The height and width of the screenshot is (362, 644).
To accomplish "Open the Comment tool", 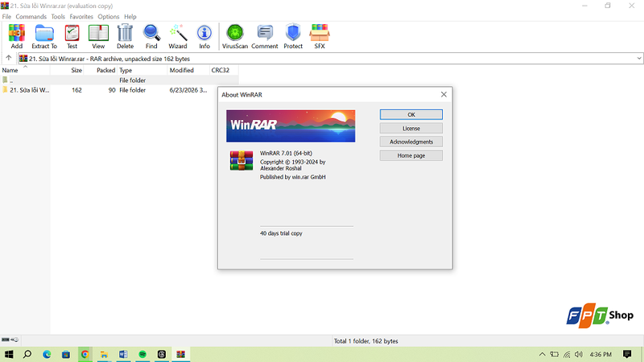I will [x=265, y=36].
